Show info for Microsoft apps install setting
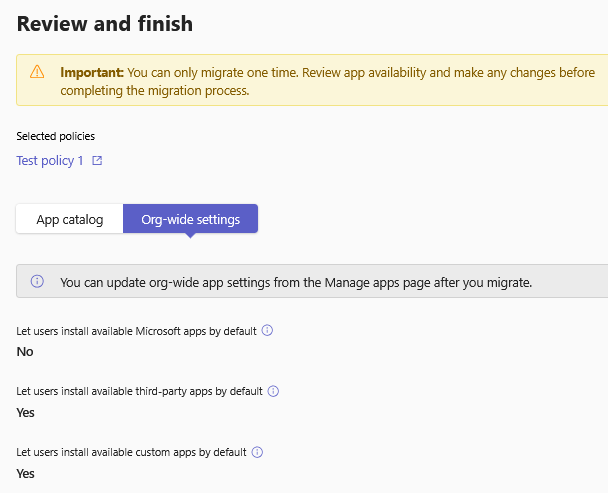Image resolution: width=608 pixels, height=493 pixels. click(x=267, y=330)
